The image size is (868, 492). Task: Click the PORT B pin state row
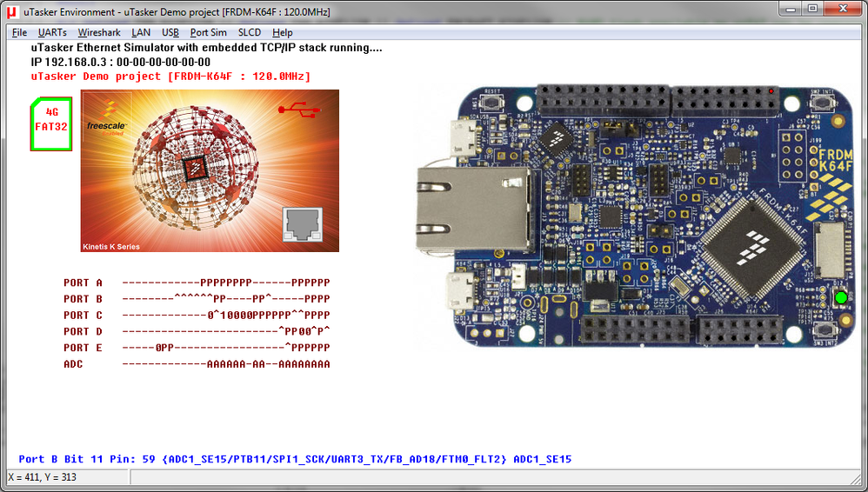[x=226, y=299]
